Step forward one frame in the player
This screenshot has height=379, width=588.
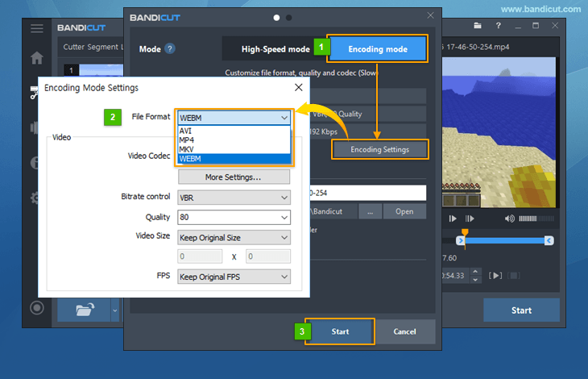[x=470, y=219]
